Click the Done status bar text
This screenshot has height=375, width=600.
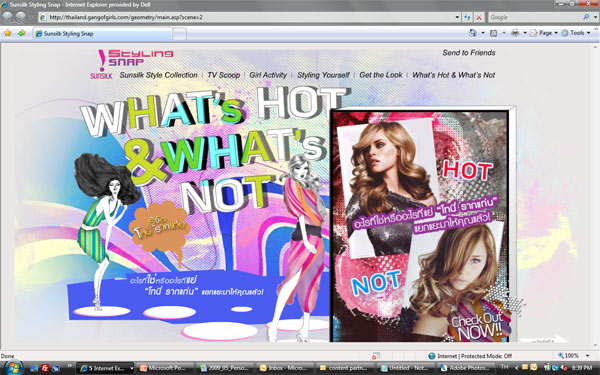tap(8, 356)
